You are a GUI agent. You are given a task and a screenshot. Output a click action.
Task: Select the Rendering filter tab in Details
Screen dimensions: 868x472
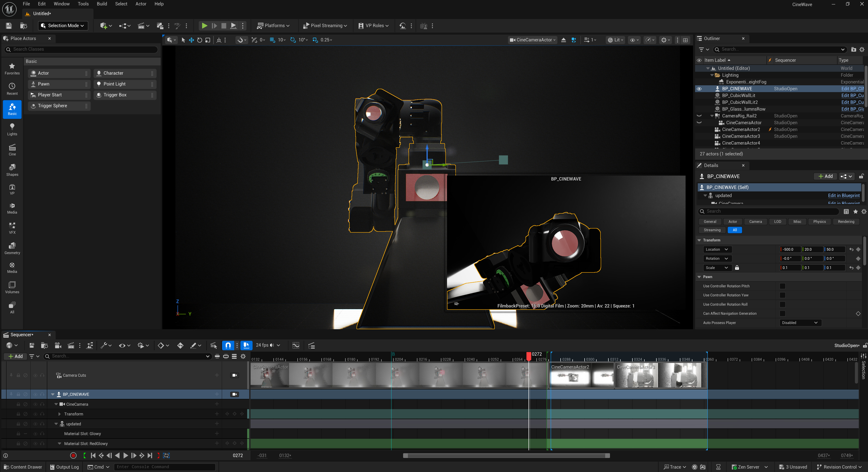[x=846, y=222]
